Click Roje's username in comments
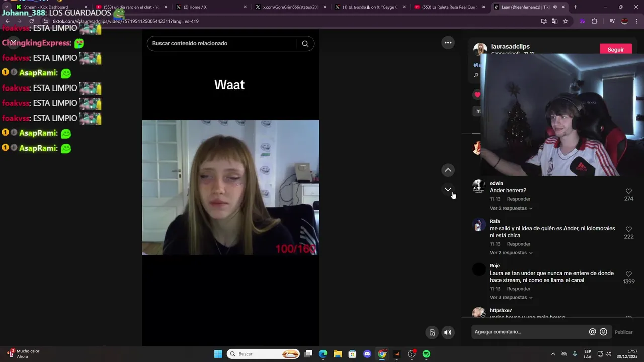This screenshot has height=362, width=644. click(495, 265)
